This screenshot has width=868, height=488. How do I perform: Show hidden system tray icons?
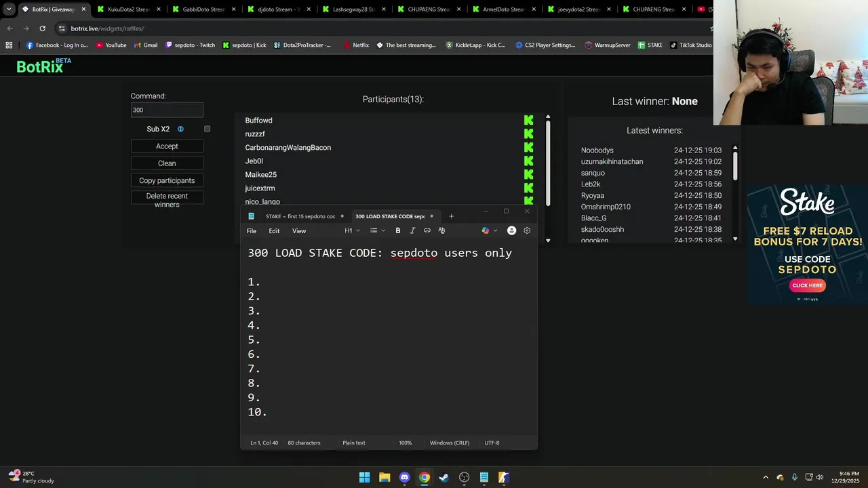pos(766,477)
